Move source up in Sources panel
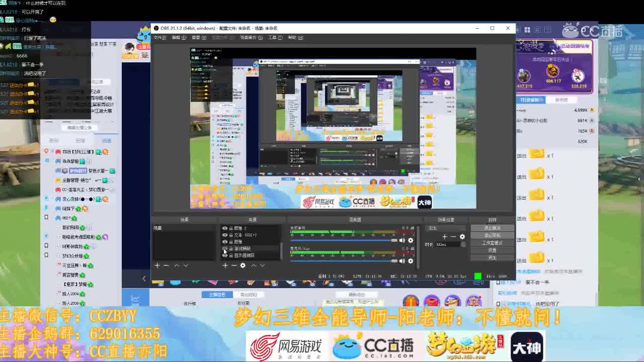This screenshot has width=644, height=362. pyautogui.click(x=254, y=265)
